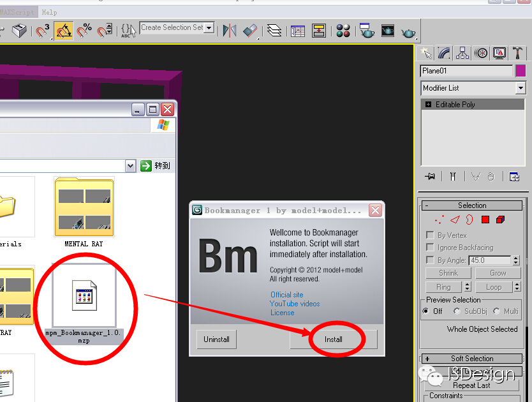
Task: Open Plane01 object color swatch
Action: (x=521, y=71)
